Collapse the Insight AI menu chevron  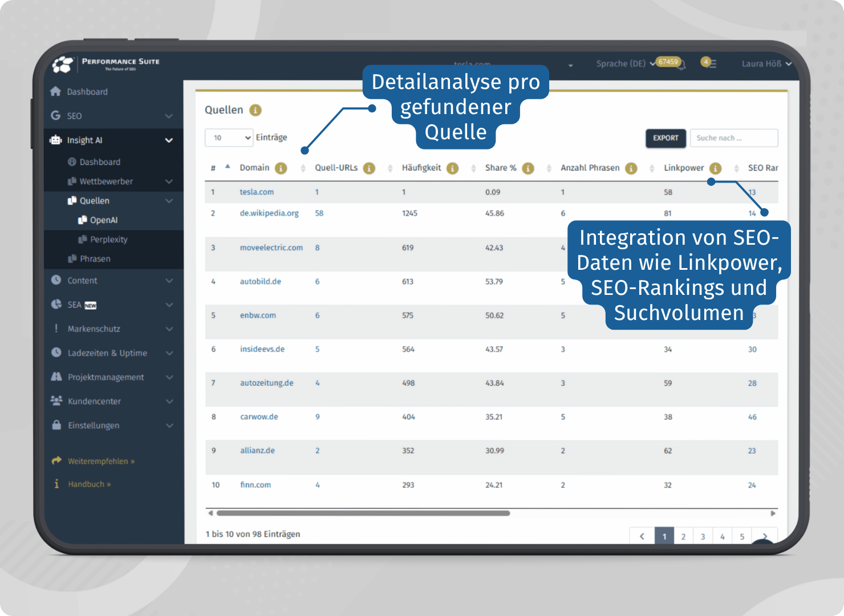169,140
